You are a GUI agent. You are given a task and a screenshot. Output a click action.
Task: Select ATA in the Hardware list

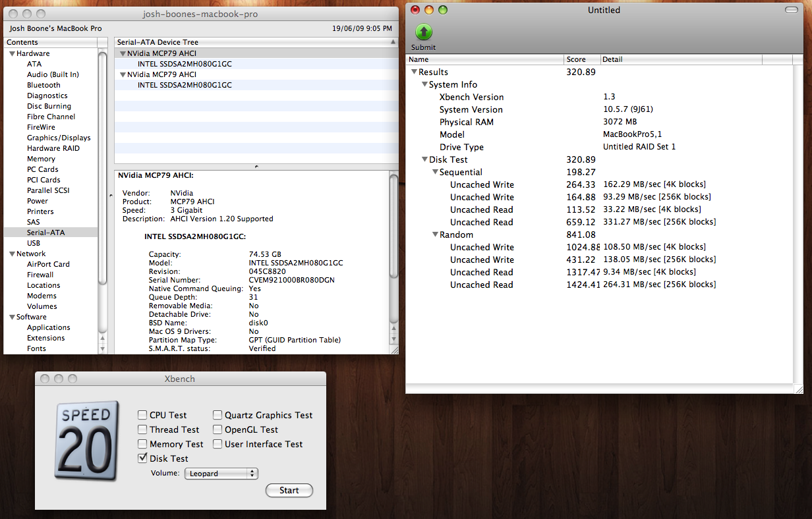(34, 64)
